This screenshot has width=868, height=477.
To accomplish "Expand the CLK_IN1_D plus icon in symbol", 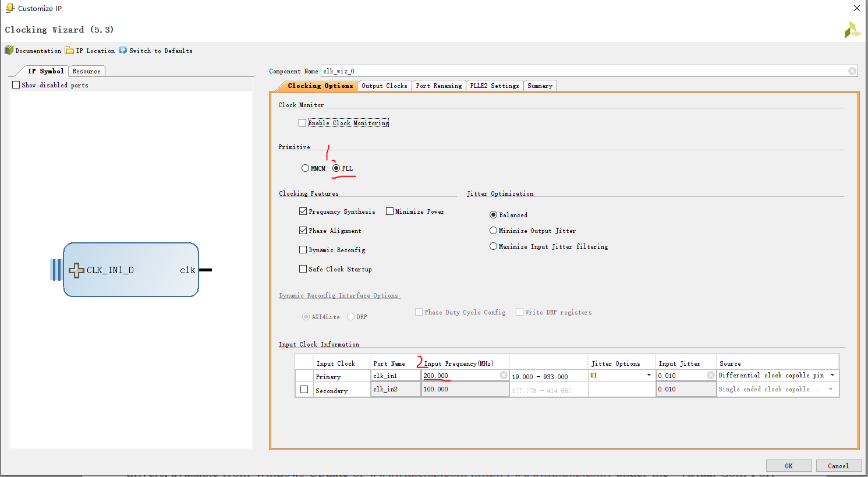I will (x=76, y=270).
